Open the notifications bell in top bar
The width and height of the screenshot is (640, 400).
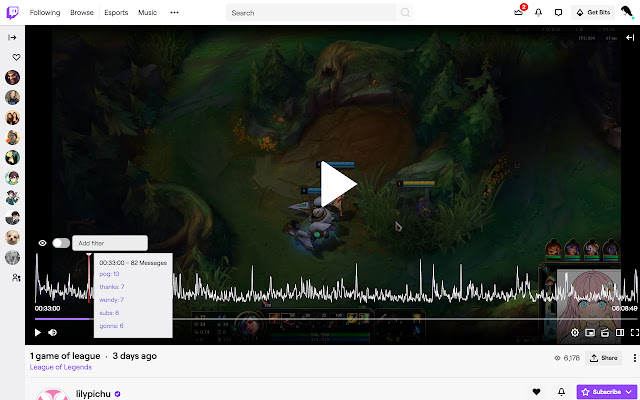(538, 13)
